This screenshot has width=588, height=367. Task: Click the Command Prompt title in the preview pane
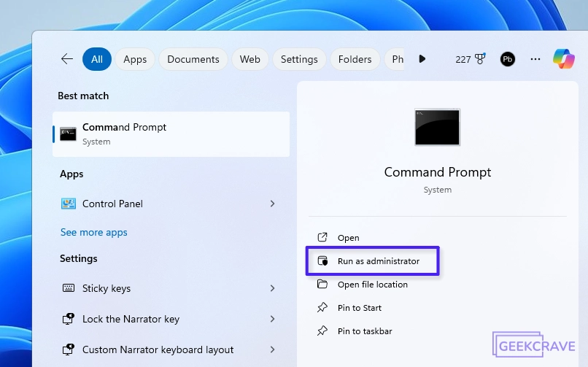[x=438, y=172]
